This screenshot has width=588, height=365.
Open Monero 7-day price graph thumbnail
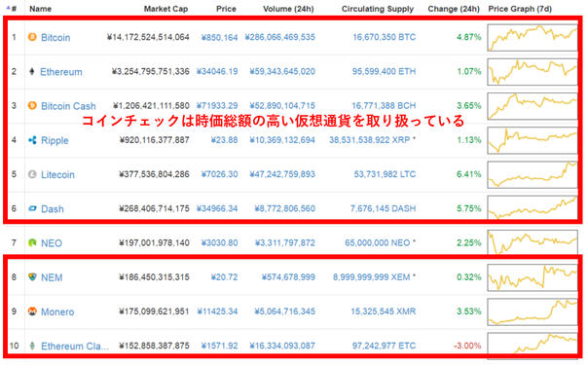click(x=533, y=311)
